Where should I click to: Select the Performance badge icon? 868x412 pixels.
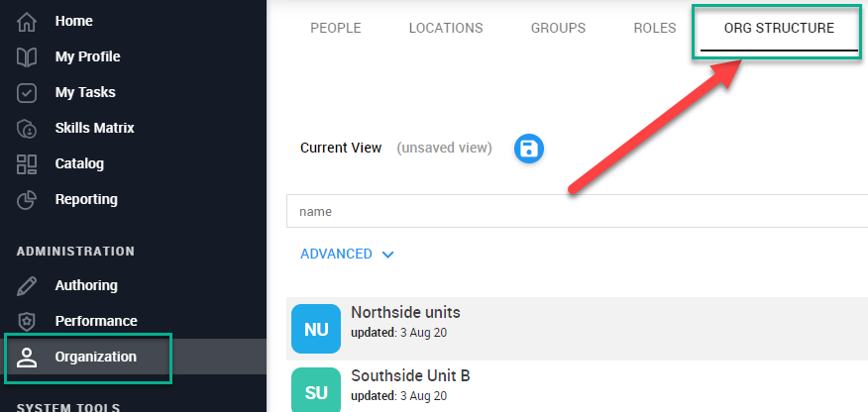coord(27,321)
